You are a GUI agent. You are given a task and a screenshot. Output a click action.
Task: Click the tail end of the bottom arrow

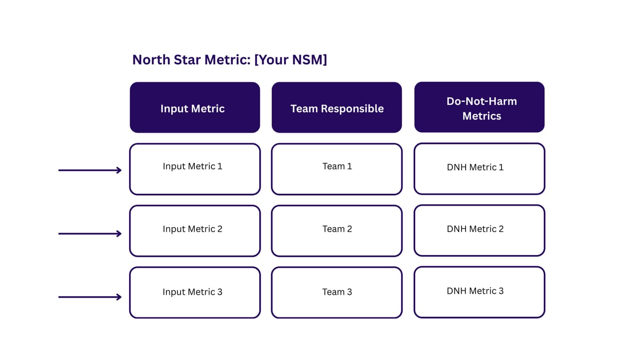[60, 297]
